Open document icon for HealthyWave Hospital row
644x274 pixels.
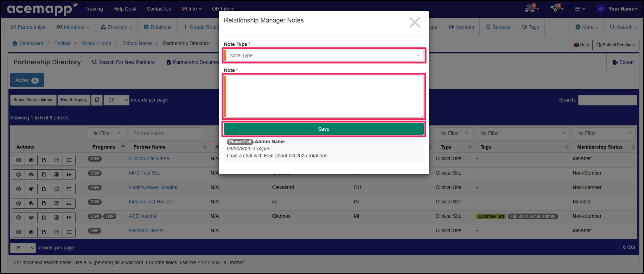[x=44, y=189]
